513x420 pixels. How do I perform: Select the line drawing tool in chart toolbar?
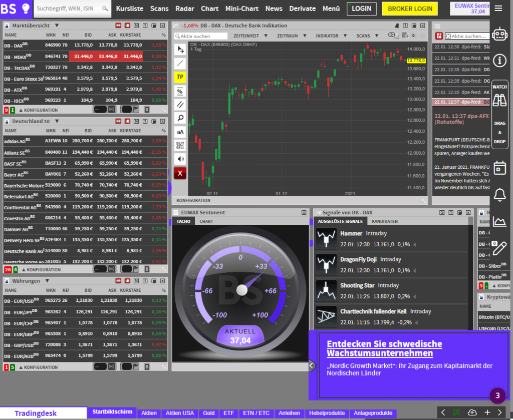click(179, 63)
